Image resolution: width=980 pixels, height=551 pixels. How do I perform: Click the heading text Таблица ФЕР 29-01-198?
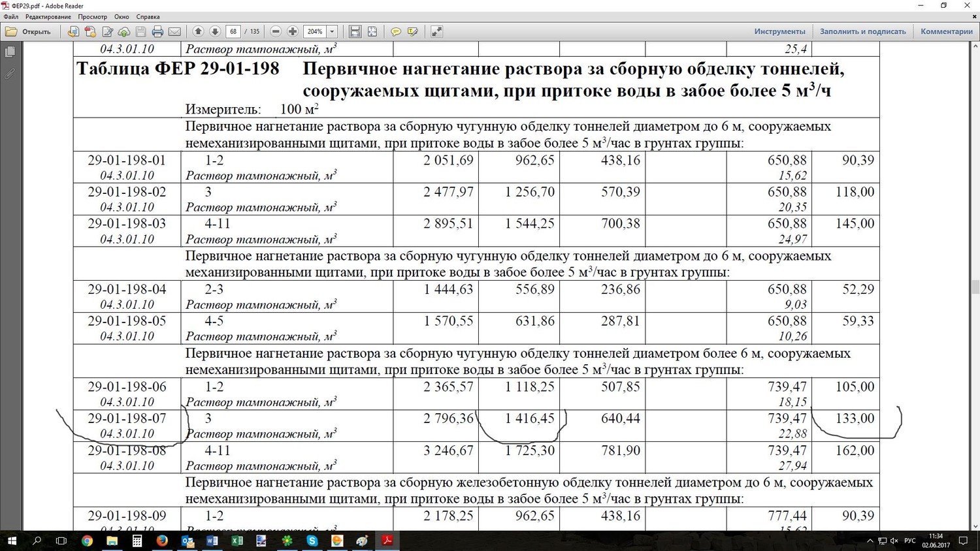pyautogui.click(x=178, y=69)
